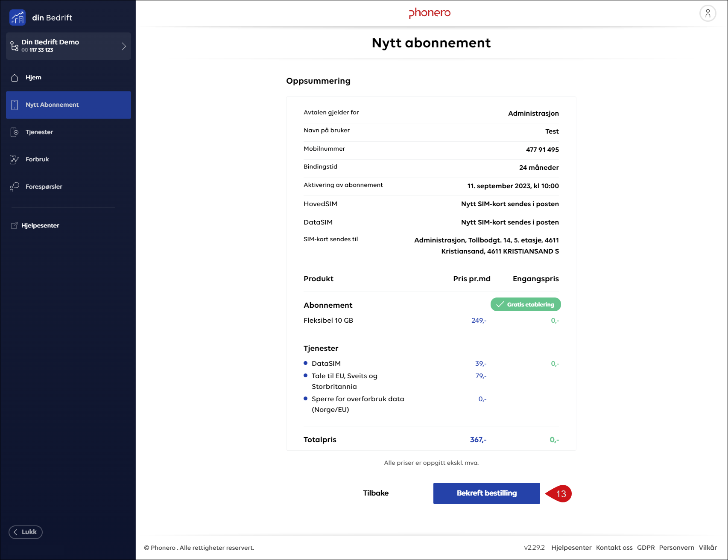The width and height of the screenshot is (728, 560).
Task: Click the price 79,- for Tale til EU
Action: [481, 376]
